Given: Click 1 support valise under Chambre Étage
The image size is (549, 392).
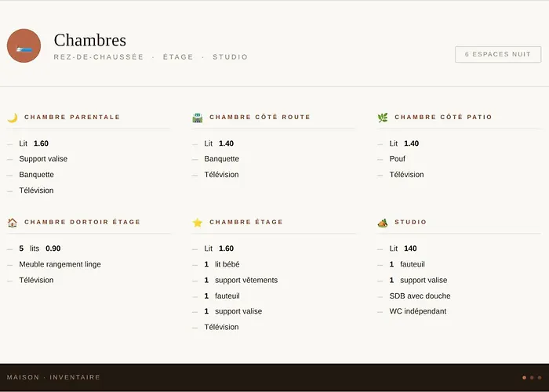Looking at the screenshot, I should [x=233, y=311].
